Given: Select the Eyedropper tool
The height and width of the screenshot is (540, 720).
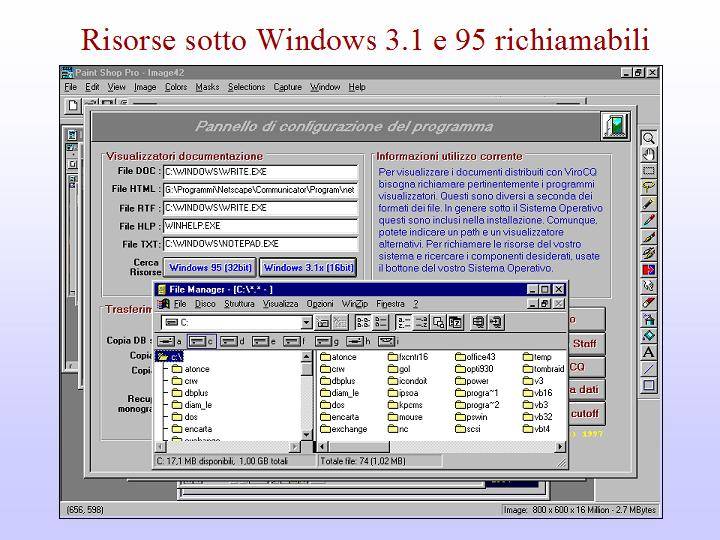Looking at the screenshot, I should (648, 220).
